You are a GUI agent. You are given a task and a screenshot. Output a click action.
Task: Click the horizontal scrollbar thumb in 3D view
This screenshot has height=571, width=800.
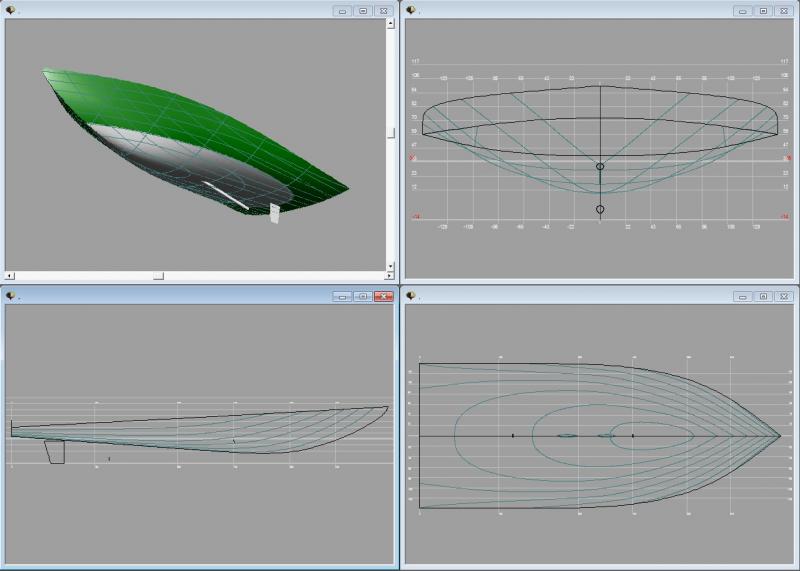click(157, 275)
